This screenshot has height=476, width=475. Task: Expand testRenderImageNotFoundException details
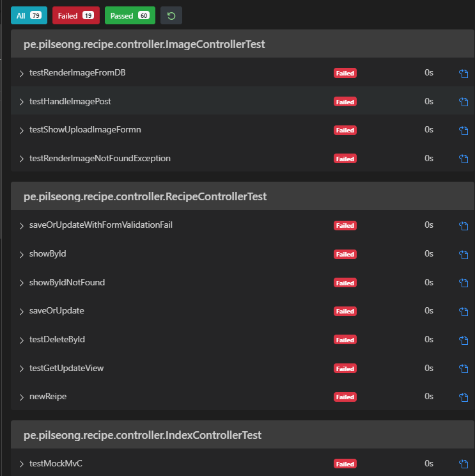pyautogui.click(x=21, y=159)
